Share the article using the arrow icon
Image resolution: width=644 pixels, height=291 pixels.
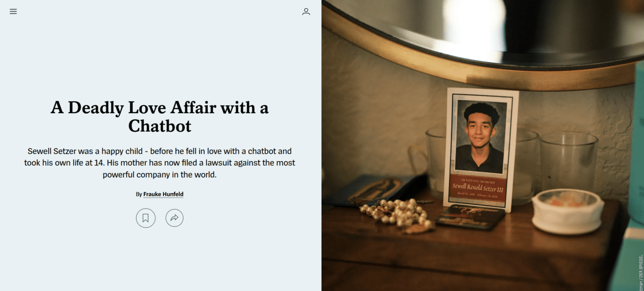tap(175, 218)
